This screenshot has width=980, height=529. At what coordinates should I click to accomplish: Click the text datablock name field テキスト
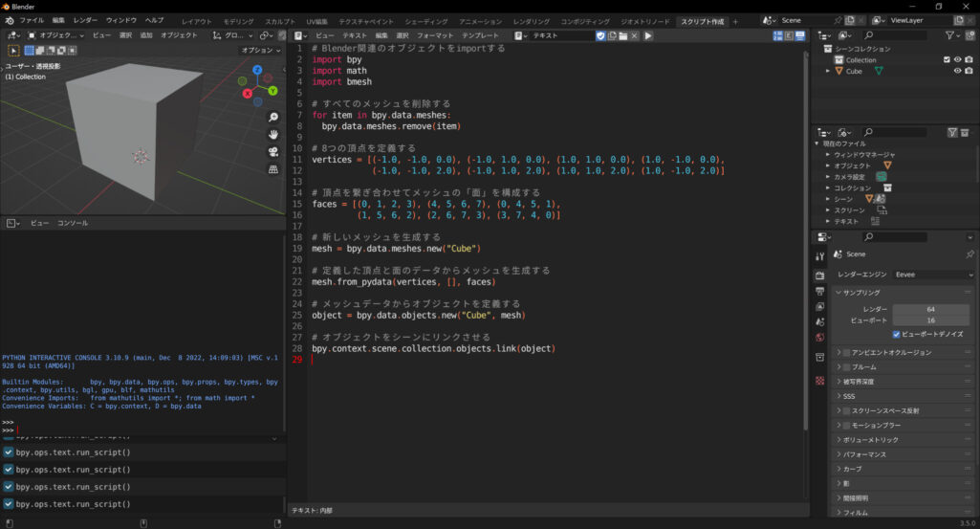(560, 35)
